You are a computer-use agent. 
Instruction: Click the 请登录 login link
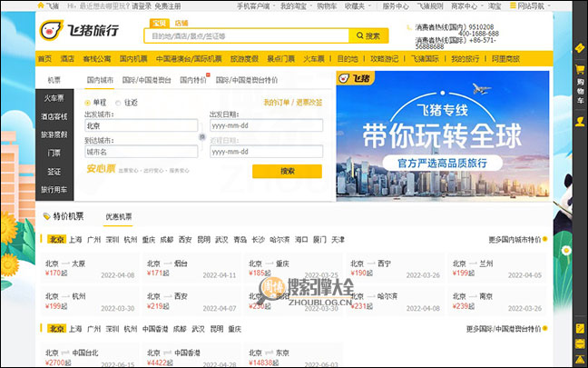(142, 6)
